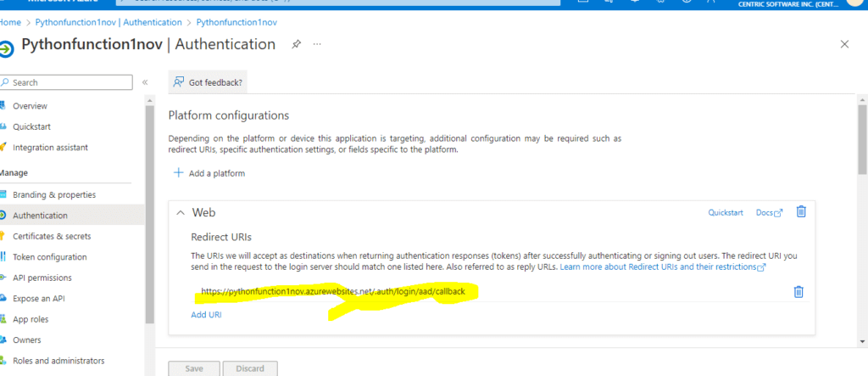Click the Integration assistant rocket icon

tap(3, 148)
